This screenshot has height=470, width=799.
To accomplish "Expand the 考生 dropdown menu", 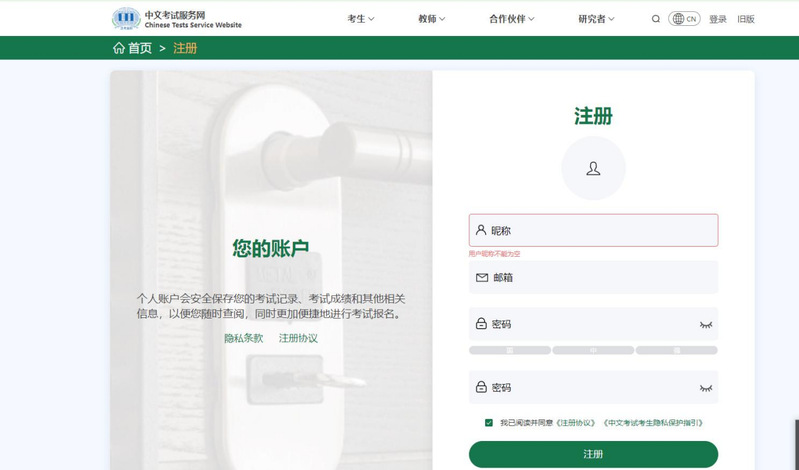I will click(x=361, y=19).
